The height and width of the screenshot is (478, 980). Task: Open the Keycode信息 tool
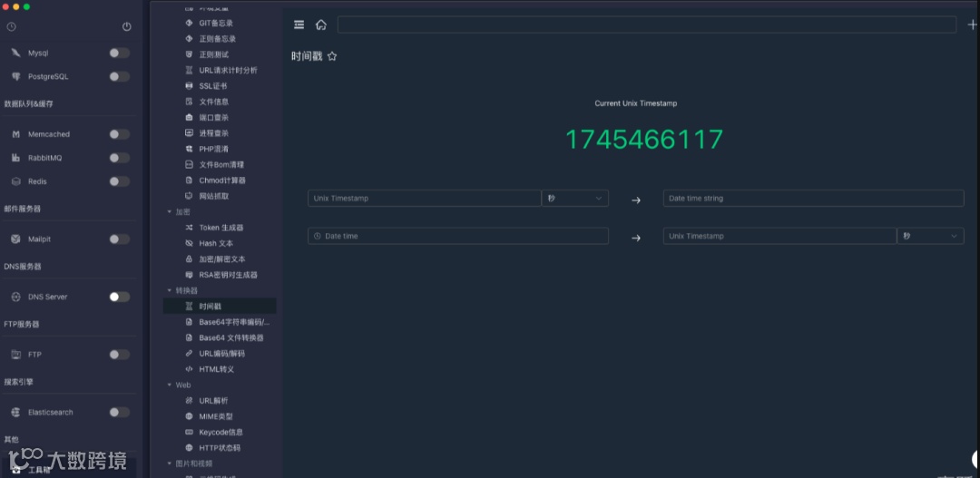pyautogui.click(x=220, y=432)
